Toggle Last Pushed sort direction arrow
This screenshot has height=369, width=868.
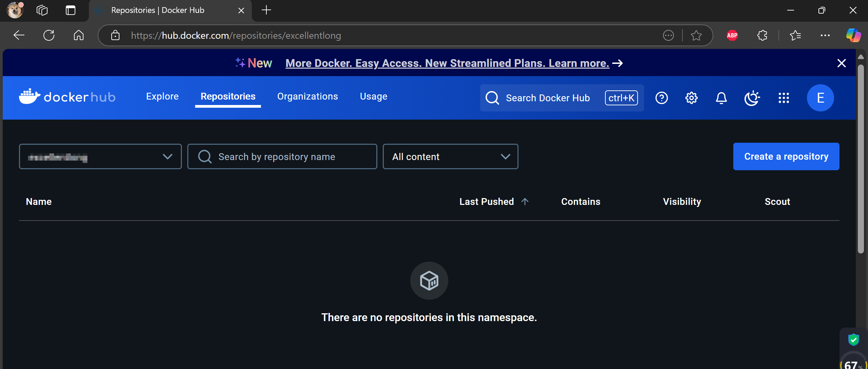(x=525, y=201)
